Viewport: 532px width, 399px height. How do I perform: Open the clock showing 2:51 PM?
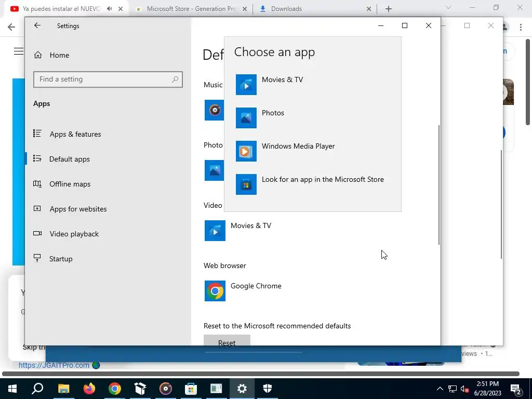pyautogui.click(x=487, y=389)
